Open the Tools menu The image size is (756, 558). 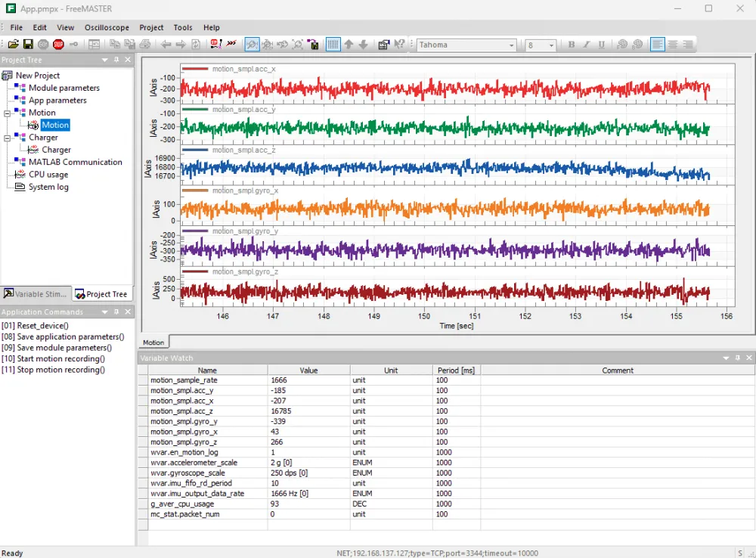click(x=183, y=27)
